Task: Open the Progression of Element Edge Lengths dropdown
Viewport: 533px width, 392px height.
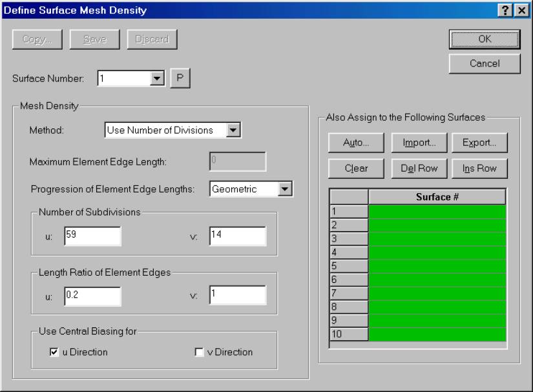Action: (285, 189)
